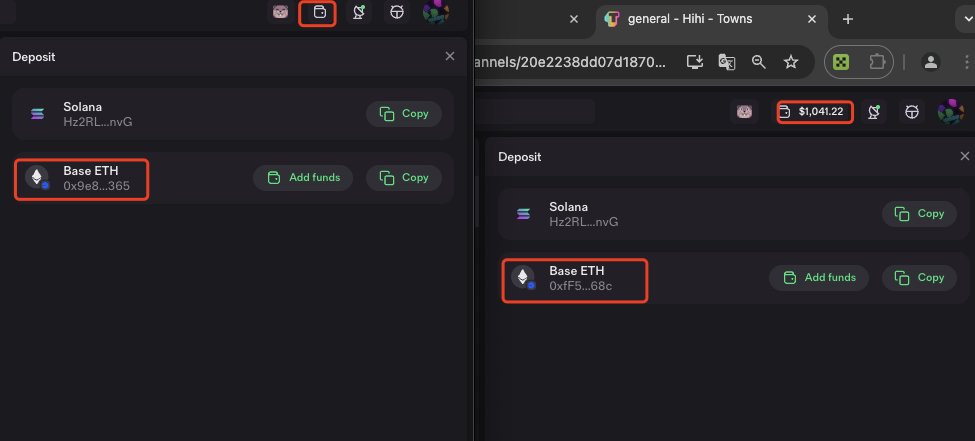Close the general - Hihi - Towns tab
The height and width of the screenshot is (441, 975).
click(x=815, y=19)
